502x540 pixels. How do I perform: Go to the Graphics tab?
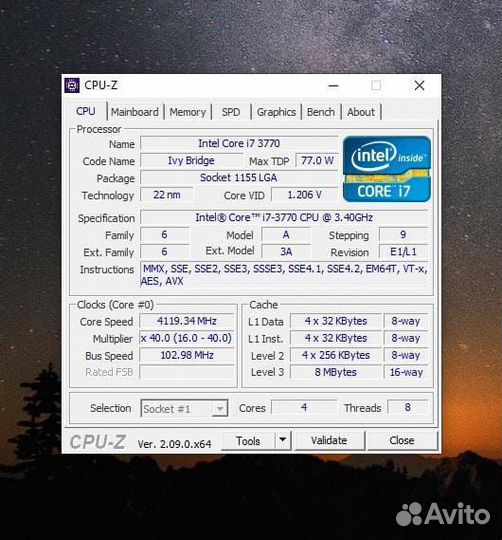(276, 112)
